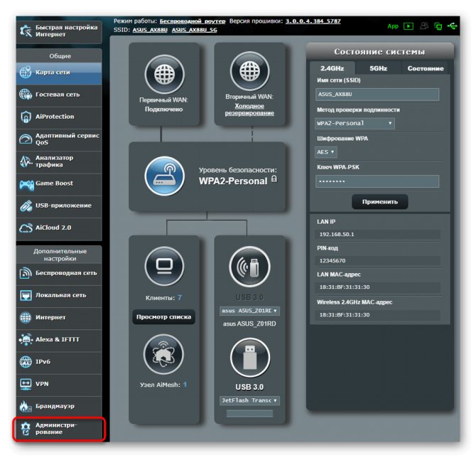Open Холодное резервирование link

[x=249, y=110]
